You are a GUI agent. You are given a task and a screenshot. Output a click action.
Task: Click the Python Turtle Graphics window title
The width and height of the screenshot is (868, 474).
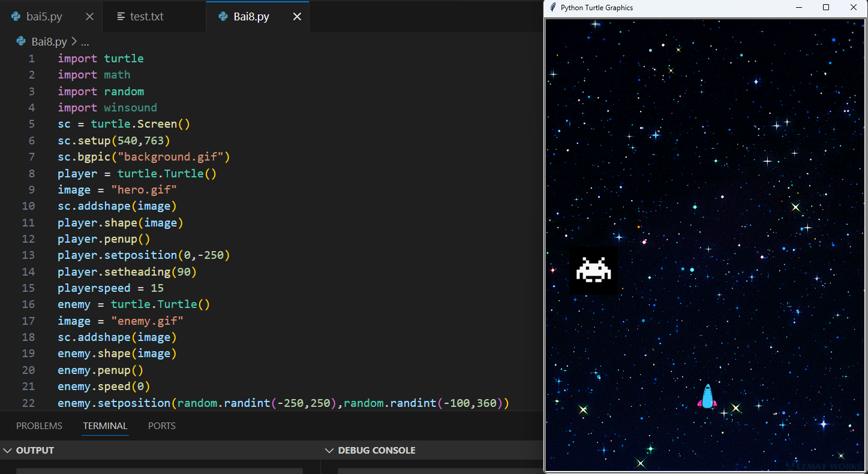(x=597, y=8)
